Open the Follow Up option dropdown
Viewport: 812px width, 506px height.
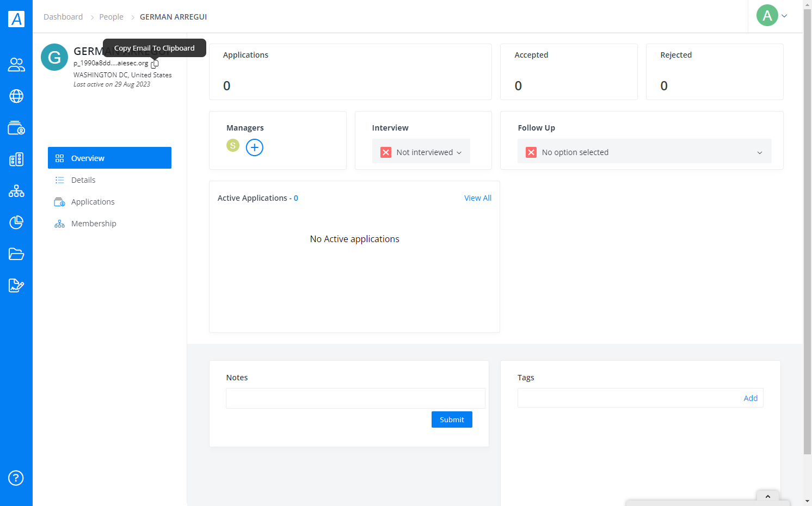click(x=644, y=151)
